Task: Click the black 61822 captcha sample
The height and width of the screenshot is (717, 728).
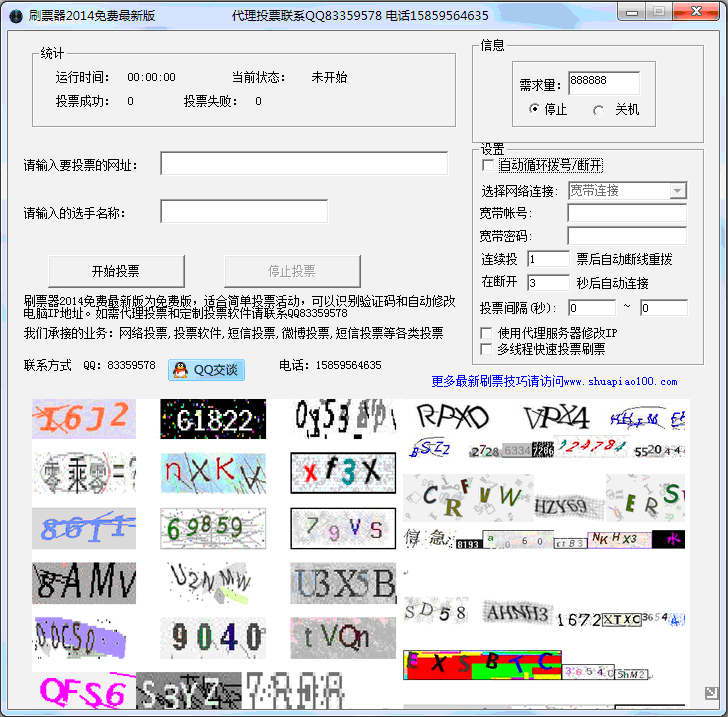Action: [x=213, y=419]
